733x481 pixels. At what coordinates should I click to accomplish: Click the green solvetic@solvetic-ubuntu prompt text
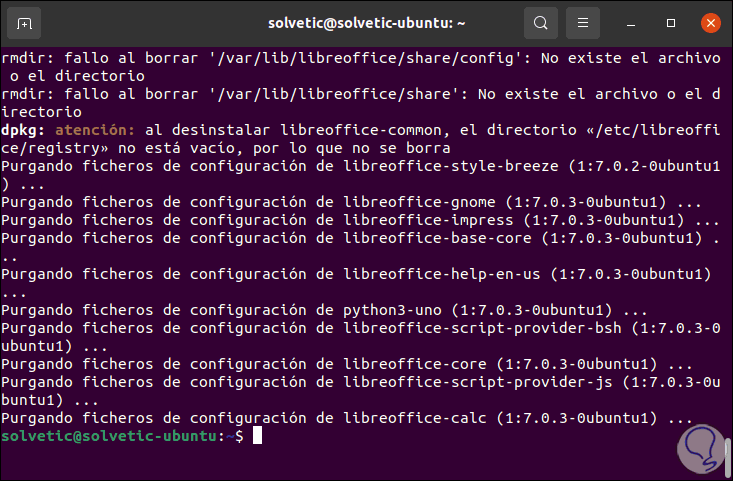pyautogui.click(x=109, y=436)
